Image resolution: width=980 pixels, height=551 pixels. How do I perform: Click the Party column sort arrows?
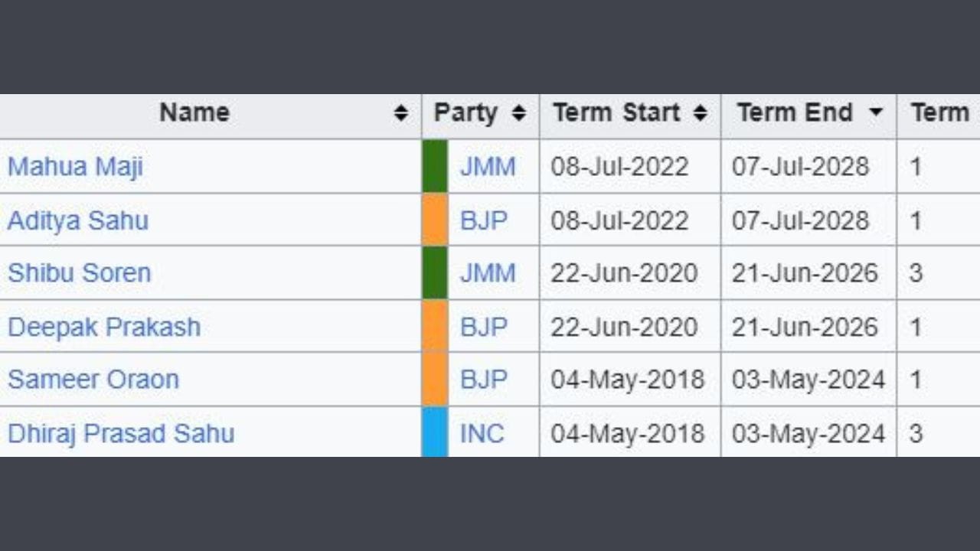(519, 114)
